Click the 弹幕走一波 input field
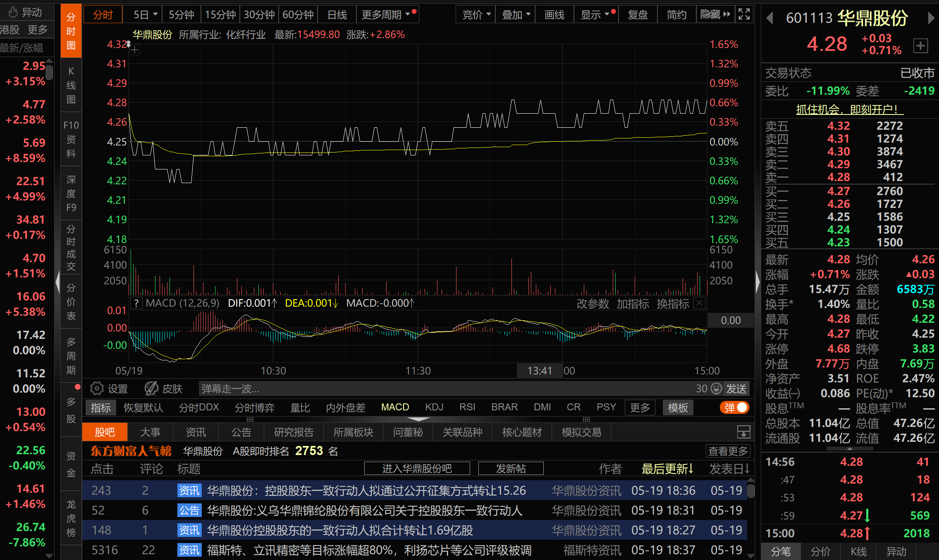The height and width of the screenshot is (560, 939). [447, 388]
